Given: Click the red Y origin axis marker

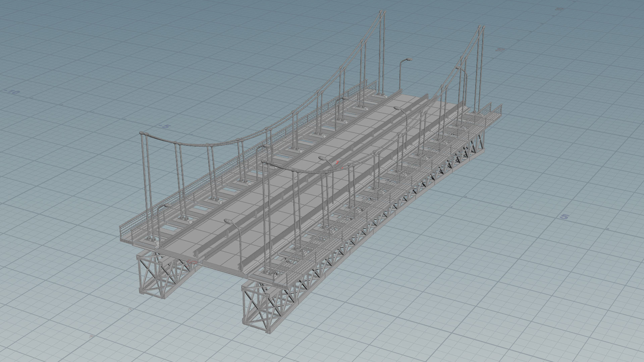Looking at the screenshot, I should tap(337, 163).
